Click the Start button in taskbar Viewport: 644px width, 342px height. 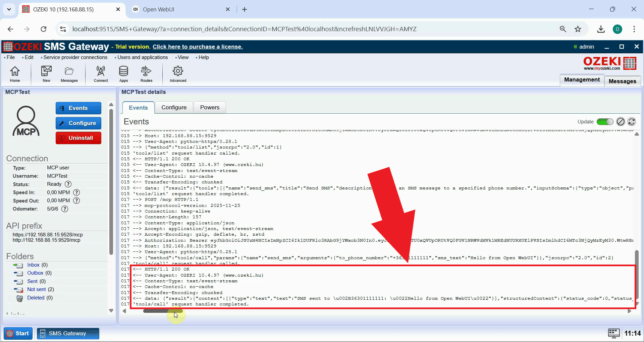(18, 333)
